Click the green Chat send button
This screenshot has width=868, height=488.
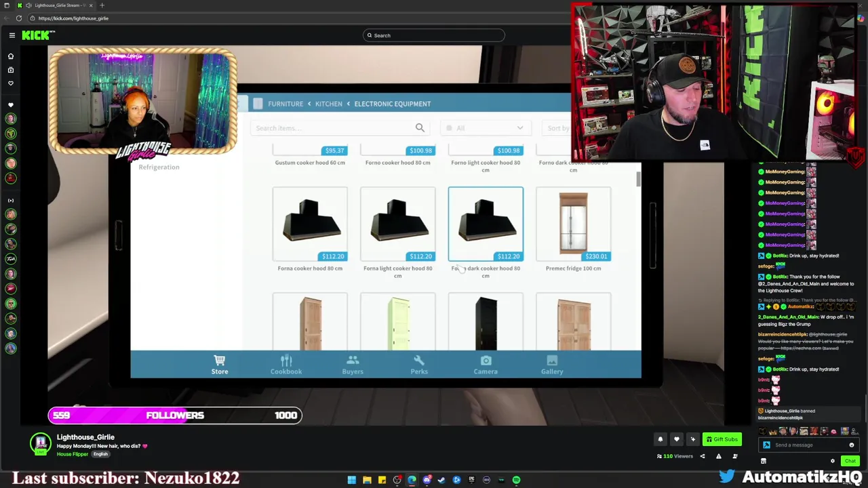(850, 461)
